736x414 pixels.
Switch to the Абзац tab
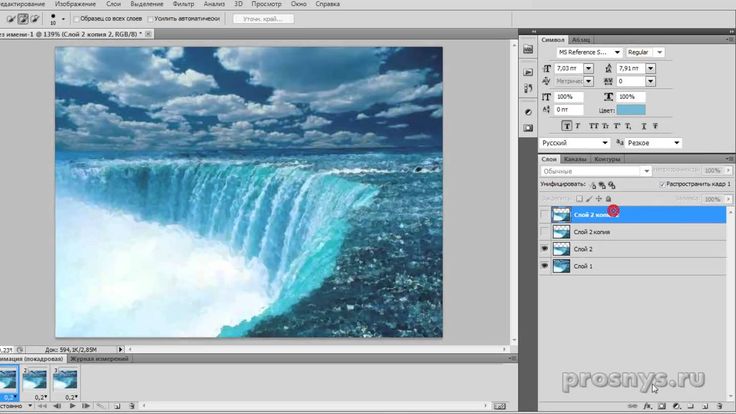pos(581,40)
